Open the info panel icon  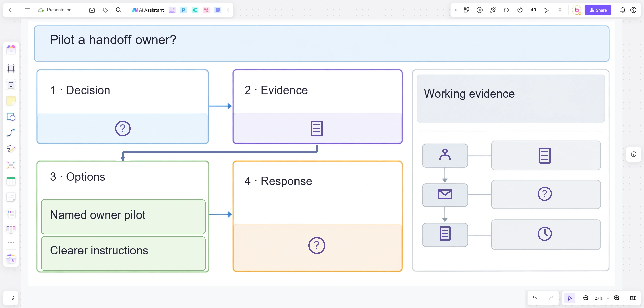[634, 154]
